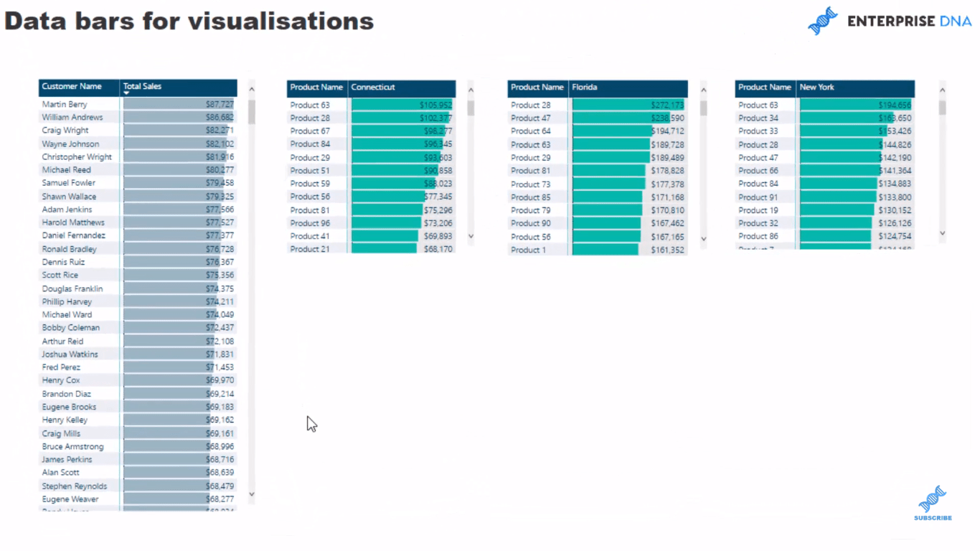The height and width of the screenshot is (551, 980).
Task: Click scroll up arrow of Connecticut table
Action: [471, 90]
